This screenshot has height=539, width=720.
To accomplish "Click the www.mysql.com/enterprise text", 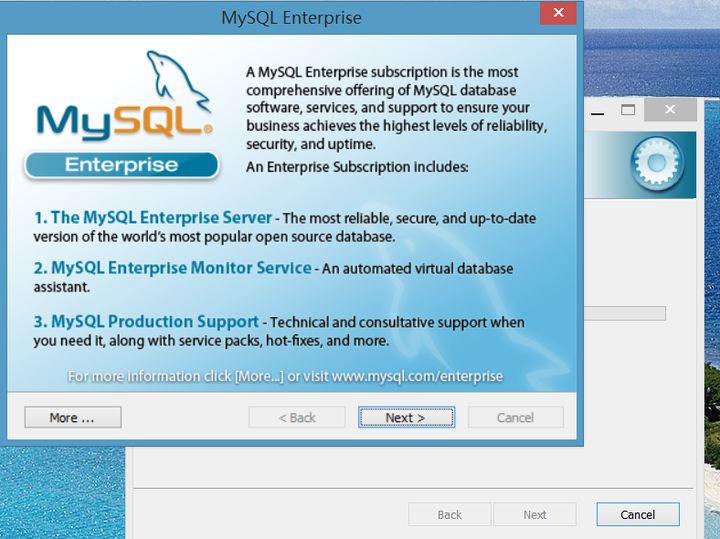I will tap(417, 376).
